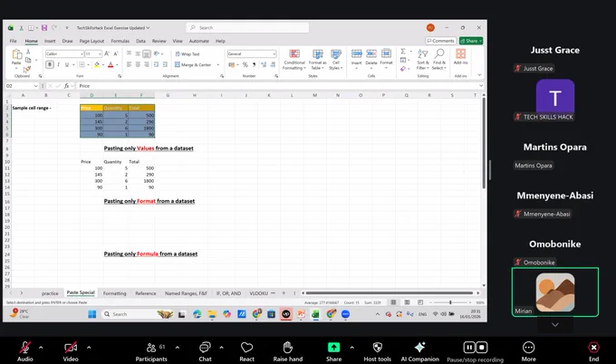Switch to the Formatting sheet tab
This screenshot has width=616, height=364.
(x=115, y=293)
